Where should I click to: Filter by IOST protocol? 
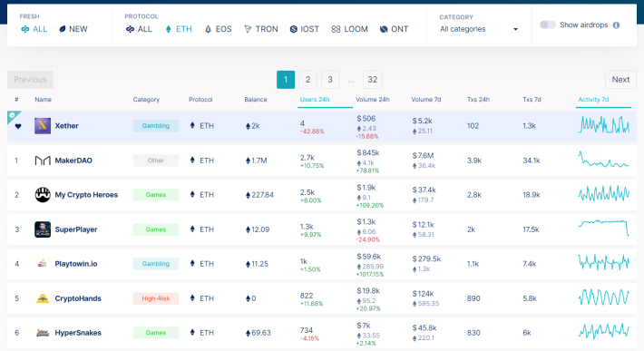305,29
